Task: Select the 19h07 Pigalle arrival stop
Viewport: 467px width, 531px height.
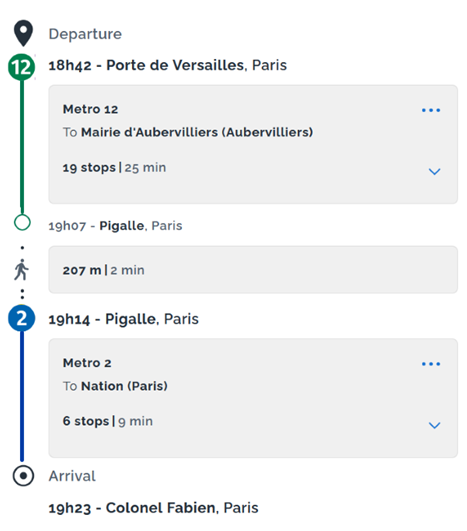Action: point(115,226)
